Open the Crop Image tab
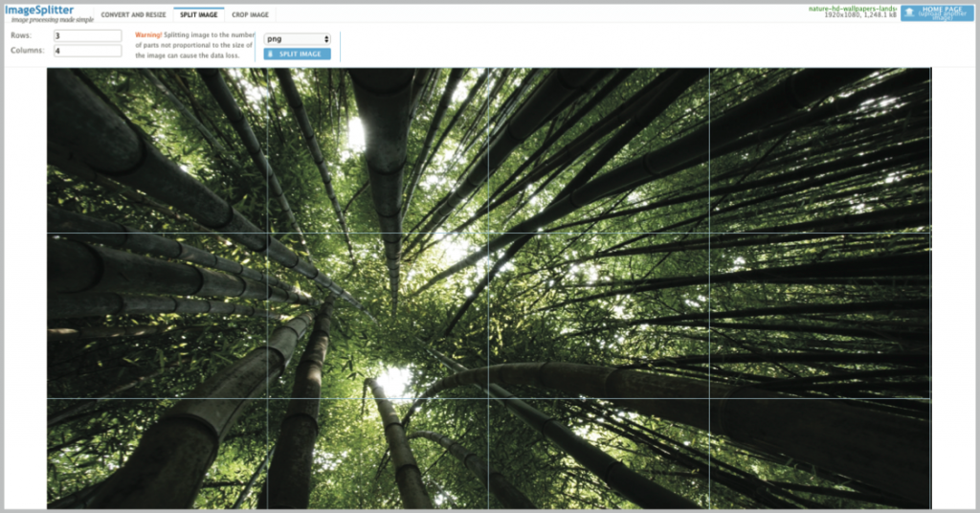Screen dimensions: 980x513 pyautogui.click(x=250, y=14)
